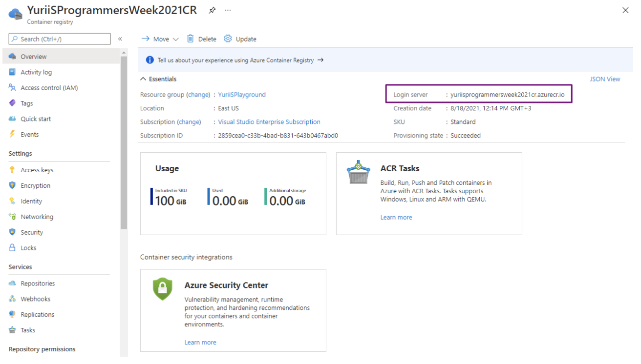The height and width of the screenshot is (364, 641).
Task: Click the Webhooks icon
Action: pyautogui.click(x=12, y=299)
